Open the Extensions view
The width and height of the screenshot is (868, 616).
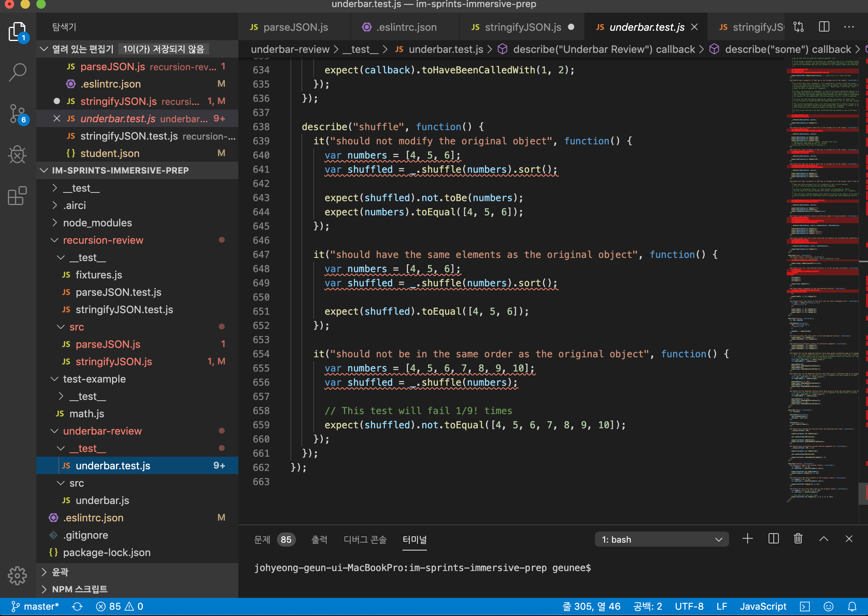17,195
